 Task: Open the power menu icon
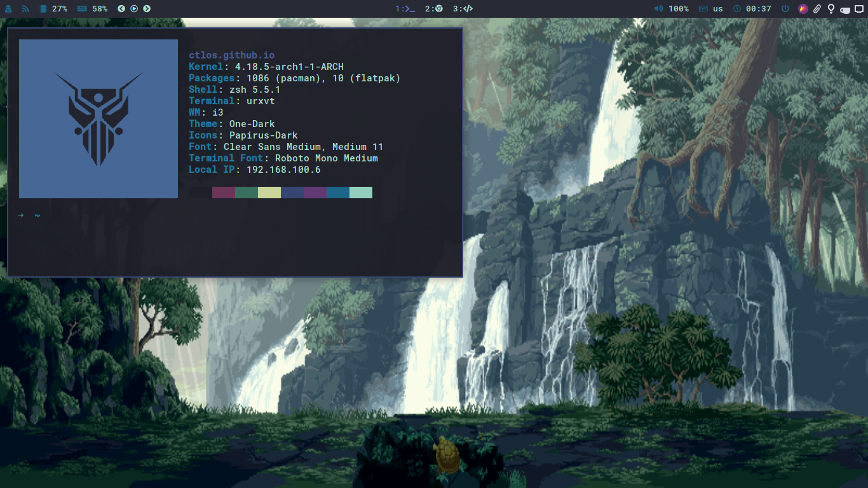pyautogui.click(x=785, y=9)
